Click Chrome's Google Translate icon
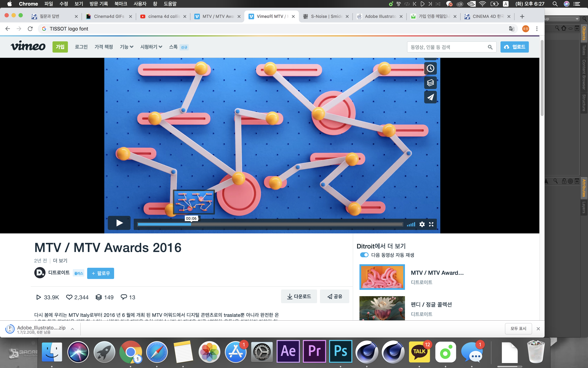Screen dimensions: 588x368 (512, 29)
